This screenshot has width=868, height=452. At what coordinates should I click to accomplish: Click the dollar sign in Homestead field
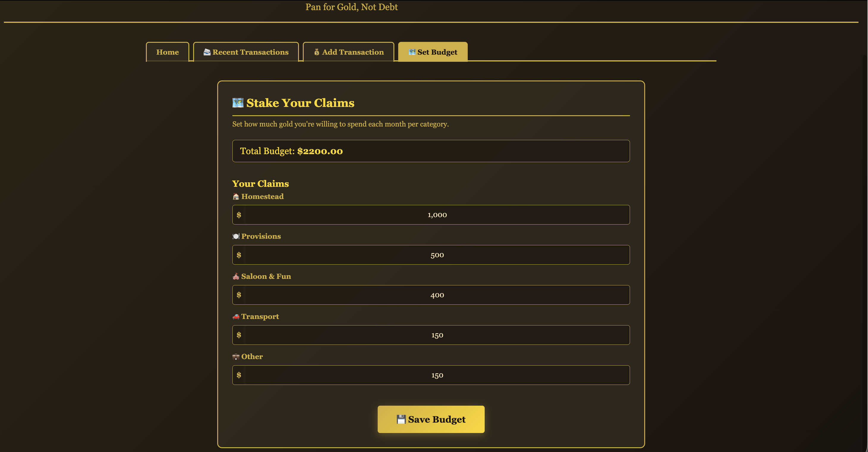click(239, 215)
